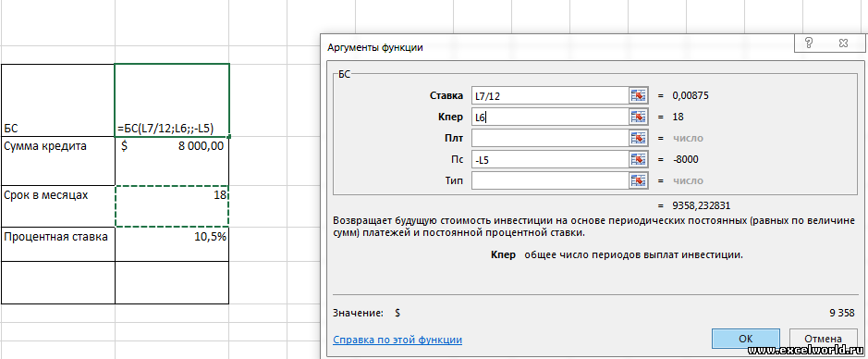Viewport: 868px width, 359px height.
Task: Focus the Ставка input containing L7/12
Action: click(550, 95)
